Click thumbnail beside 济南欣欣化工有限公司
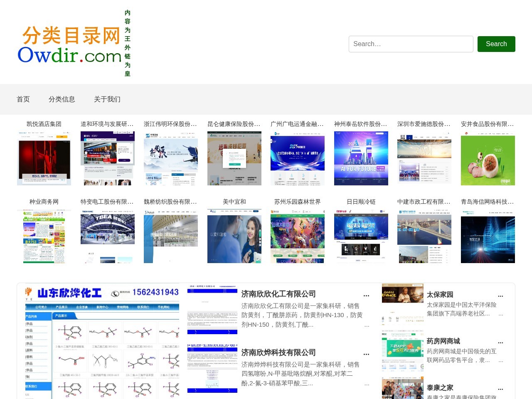This screenshot has width=532, height=399. pyautogui.click(x=212, y=309)
